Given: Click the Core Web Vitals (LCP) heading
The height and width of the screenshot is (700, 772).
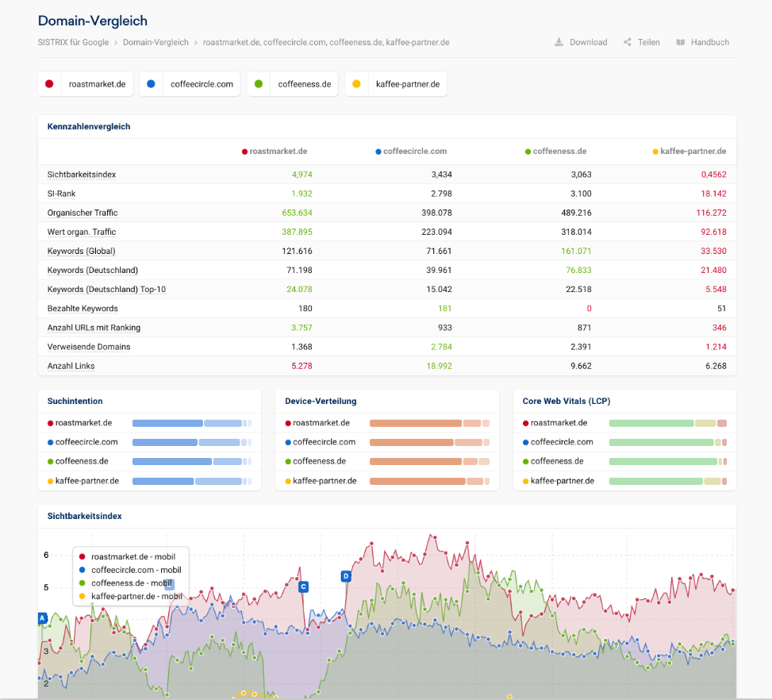Looking at the screenshot, I should pyautogui.click(x=567, y=401).
